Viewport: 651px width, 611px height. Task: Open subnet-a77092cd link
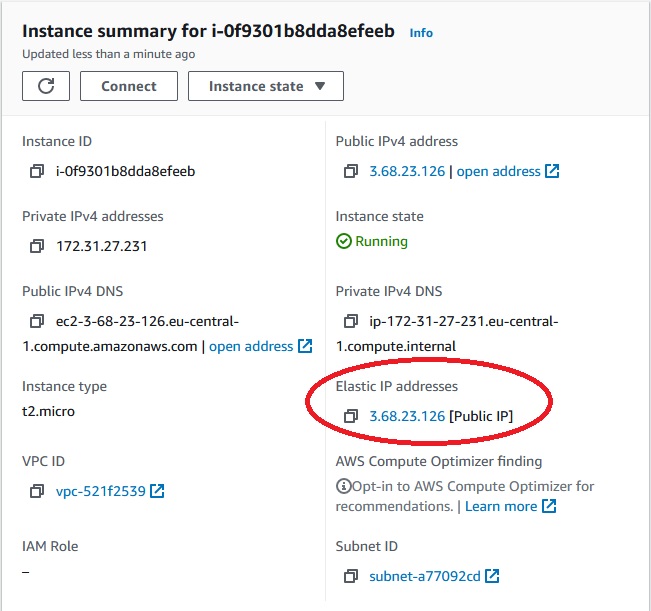pyautogui.click(x=434, y=576)
